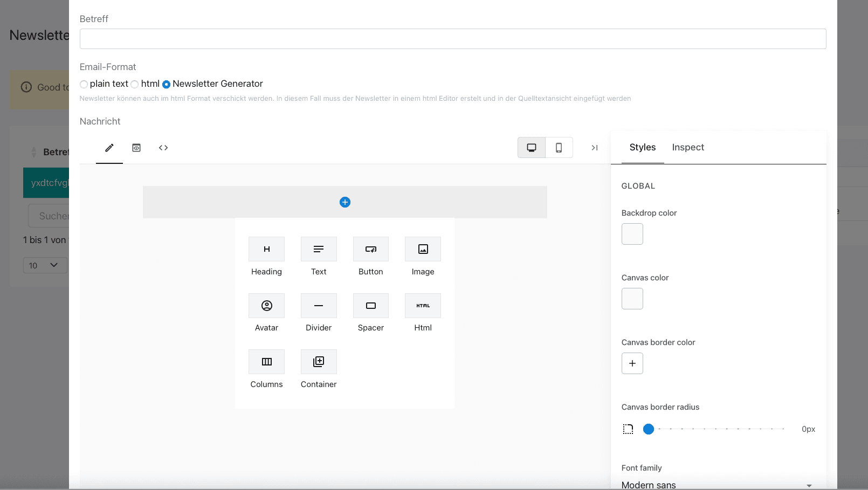Viewport: 868px width, 490px height.
Task: Switch to mobile preview
Action: click(559, 148)
